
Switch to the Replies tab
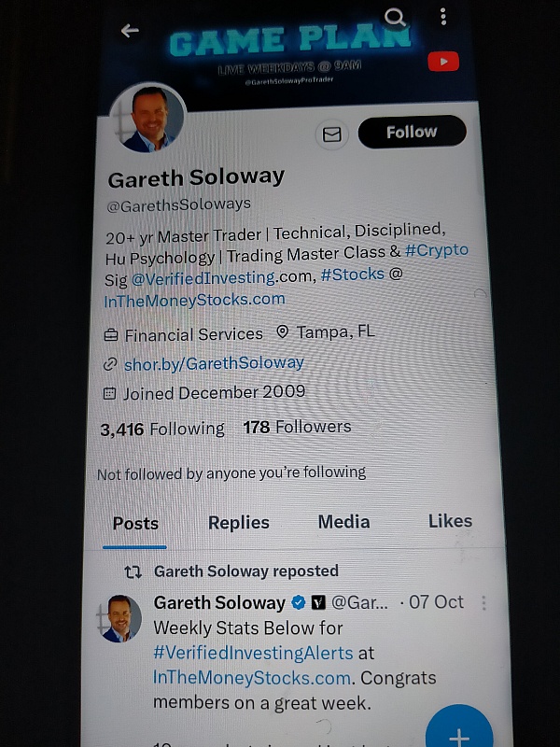point(239,523)
